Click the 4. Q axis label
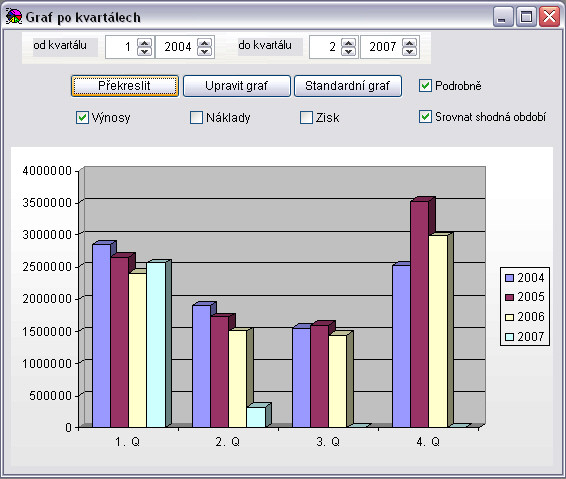566x479 pixels. pos(428,441)
